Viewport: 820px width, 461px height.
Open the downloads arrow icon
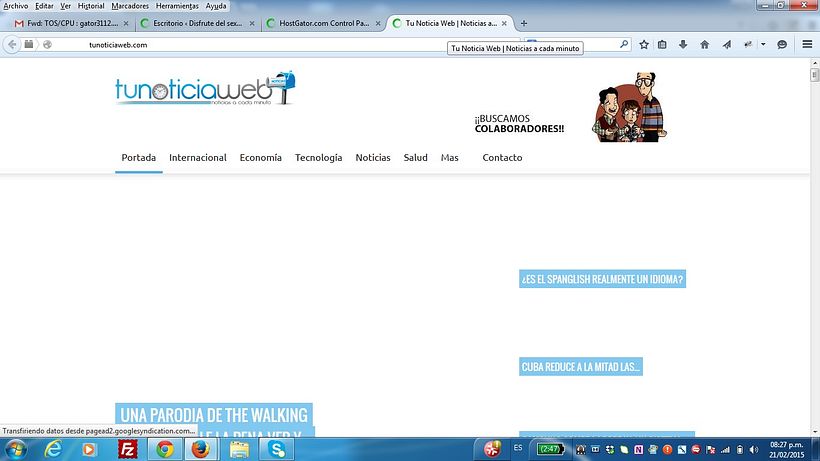click(683, 44)
